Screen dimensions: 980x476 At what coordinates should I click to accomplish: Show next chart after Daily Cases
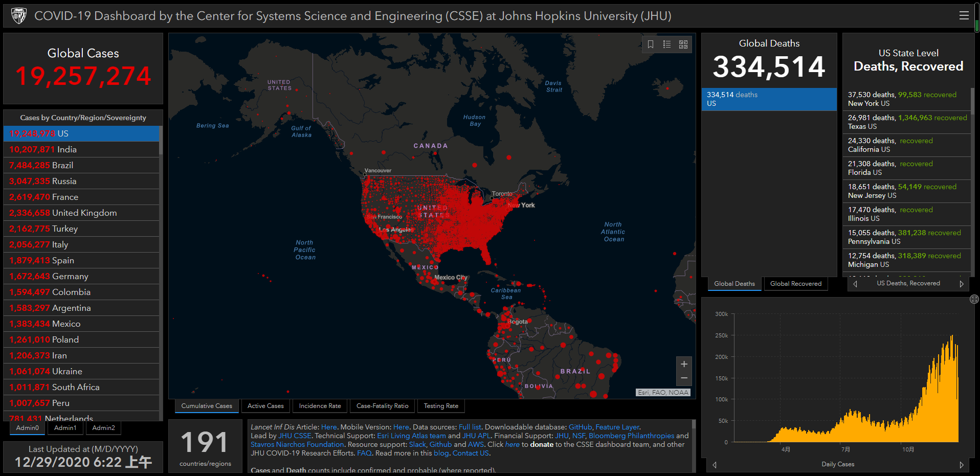click(x=962, y=465)
